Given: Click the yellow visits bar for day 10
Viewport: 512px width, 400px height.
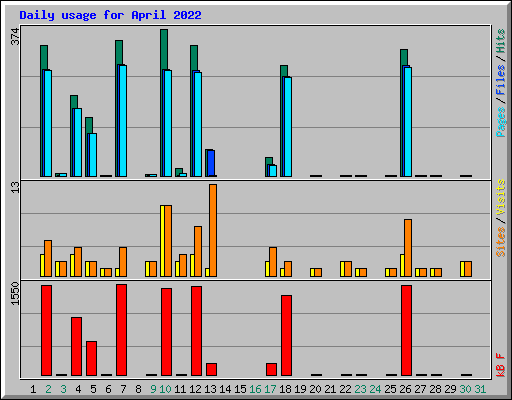Looking at the screenshot, I should pos(162,241).
